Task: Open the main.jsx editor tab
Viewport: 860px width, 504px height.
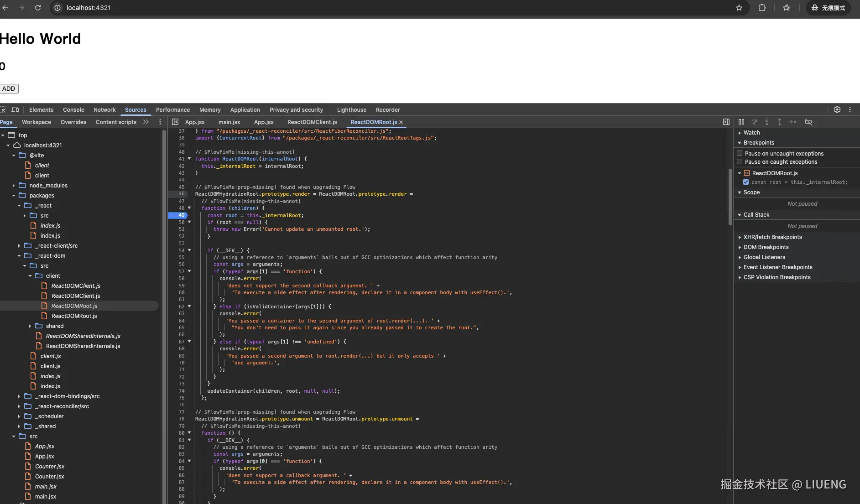Action: 229,122
